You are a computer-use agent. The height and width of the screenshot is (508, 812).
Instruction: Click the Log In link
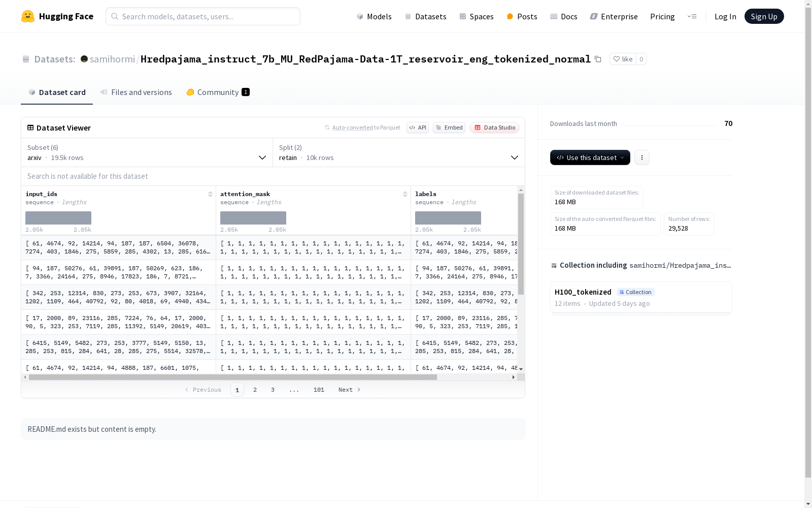pos(725,16)
